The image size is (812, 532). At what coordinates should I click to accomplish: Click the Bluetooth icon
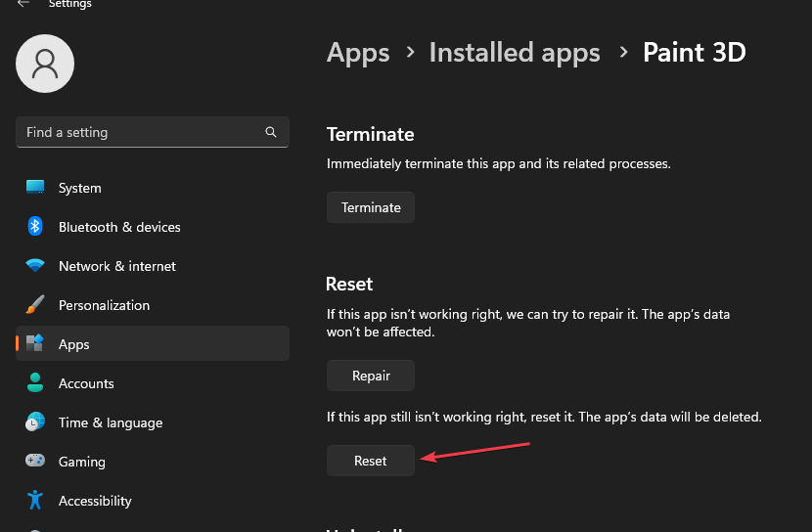coord(34,226)
